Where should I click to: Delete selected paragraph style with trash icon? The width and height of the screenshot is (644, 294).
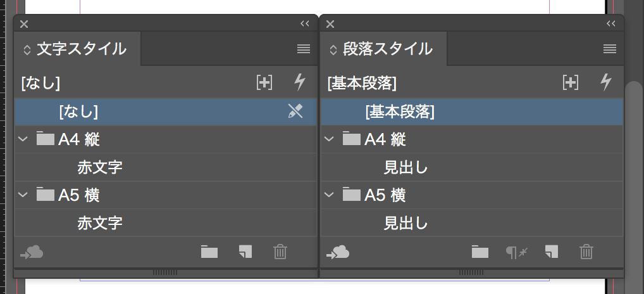tap(586, 252)
